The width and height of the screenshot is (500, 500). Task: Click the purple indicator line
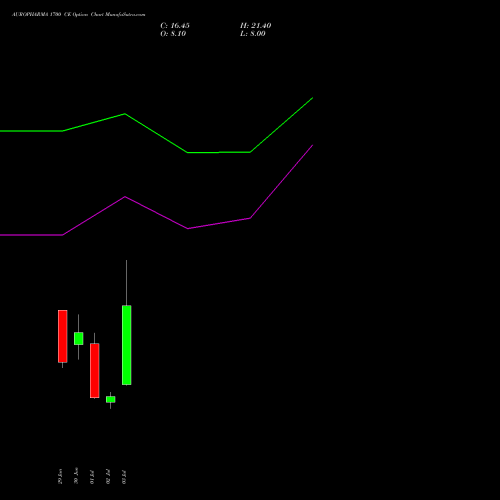(x=156, y=213)
